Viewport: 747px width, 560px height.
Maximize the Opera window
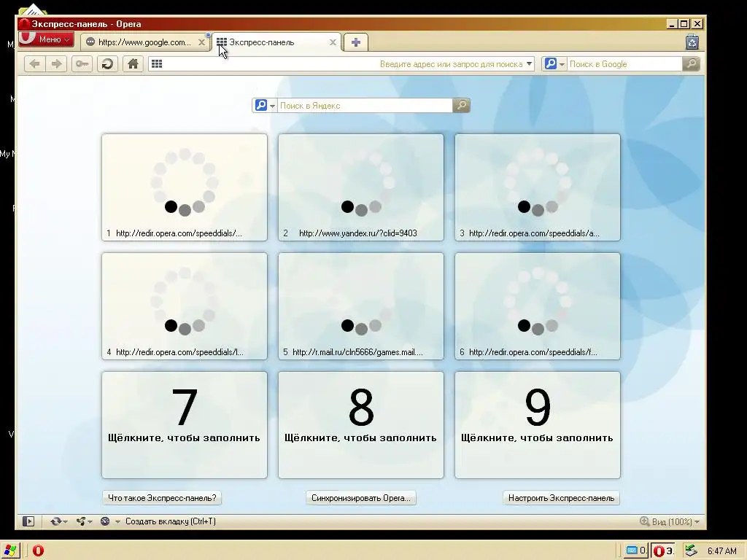tap(684, 24)
